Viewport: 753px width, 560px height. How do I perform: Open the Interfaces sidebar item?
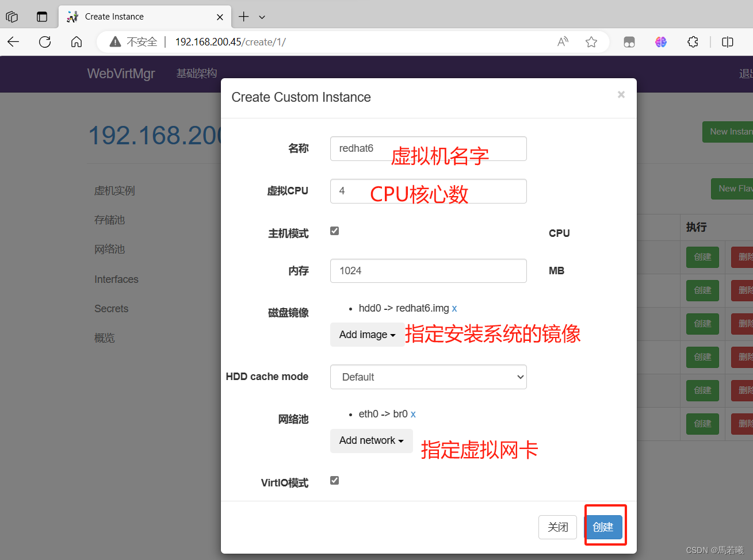[116, 279]
